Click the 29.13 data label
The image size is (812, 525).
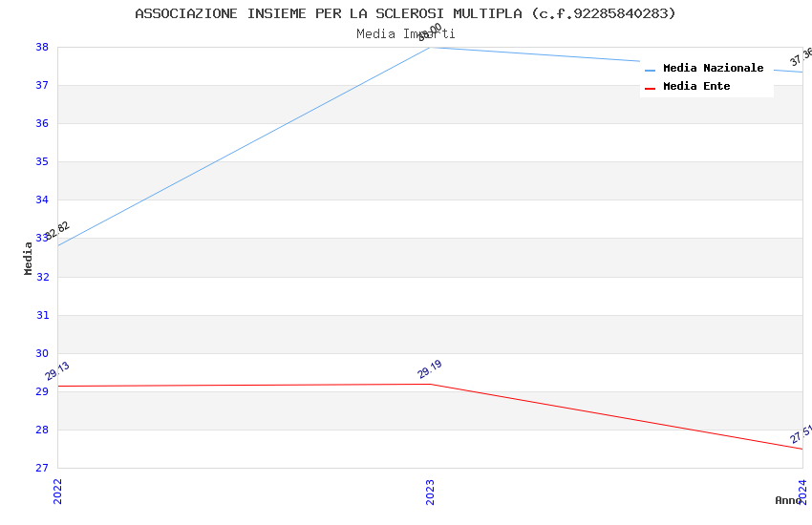tap(57, 371)
